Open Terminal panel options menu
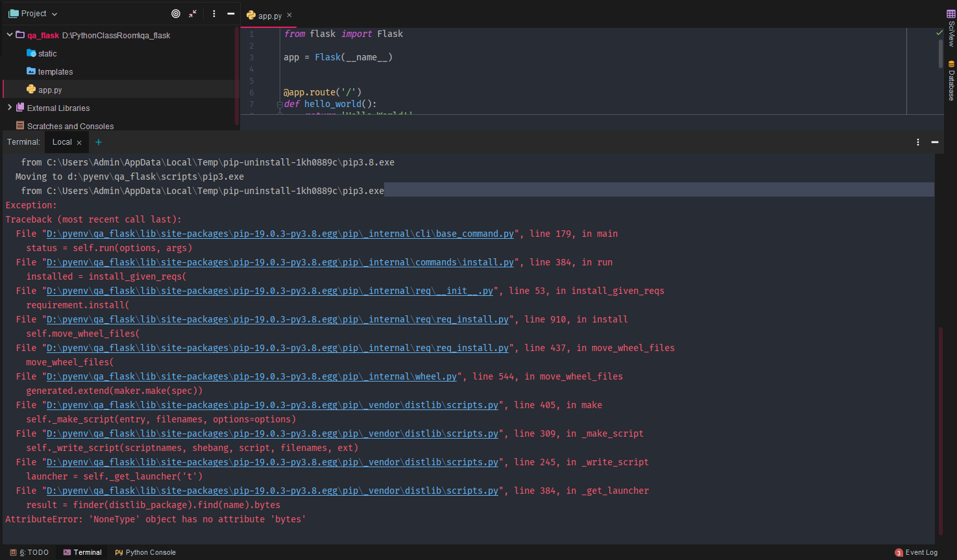Viewport: 957px width, 560px height. pyautogui.click(x=918, y=142)
